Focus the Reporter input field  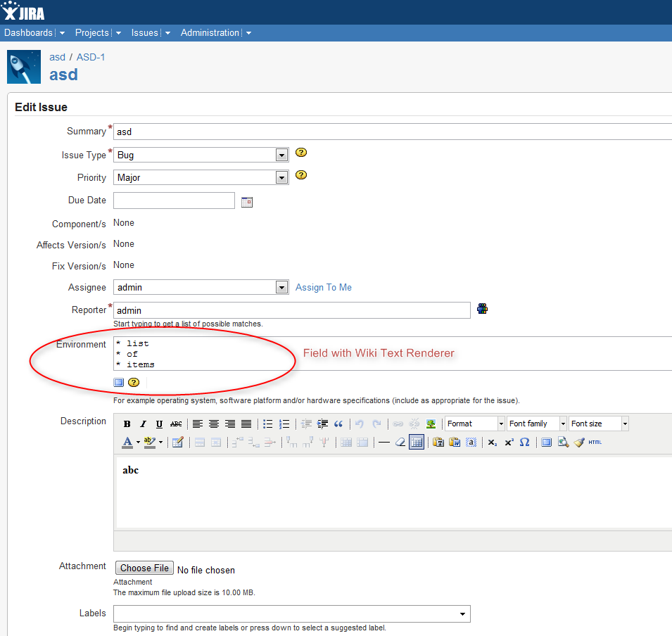(x=292, y=310)
